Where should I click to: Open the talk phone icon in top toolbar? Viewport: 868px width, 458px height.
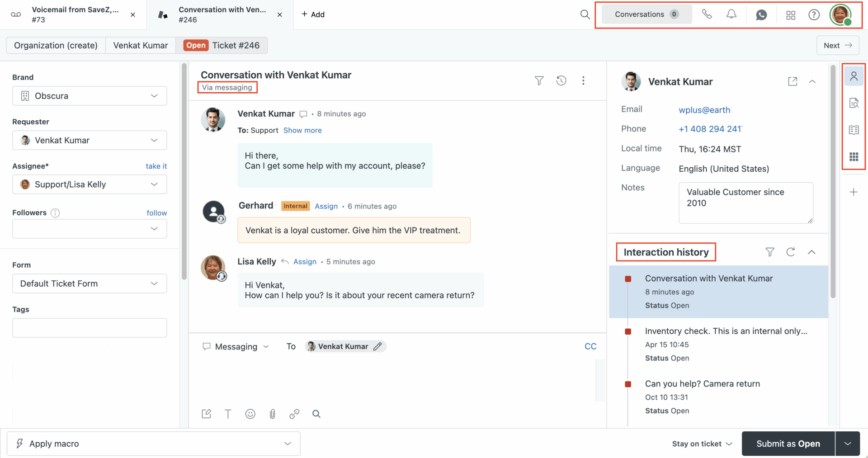[707, 14]
